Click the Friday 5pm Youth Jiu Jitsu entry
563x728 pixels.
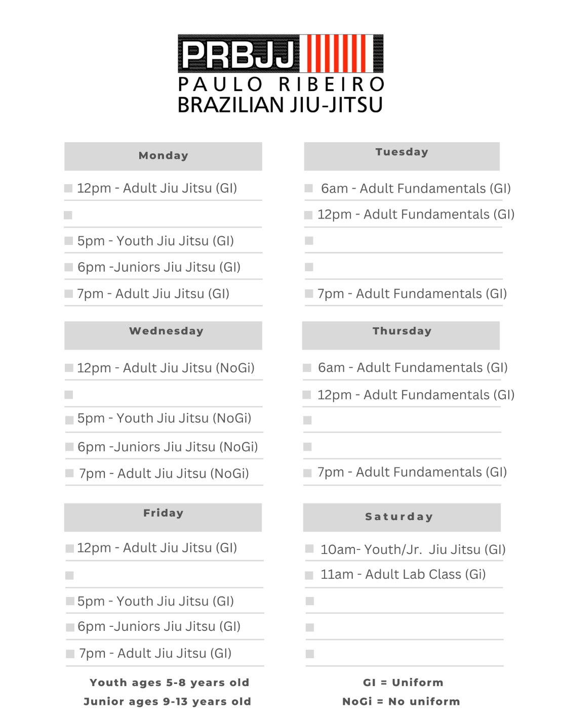155,601
